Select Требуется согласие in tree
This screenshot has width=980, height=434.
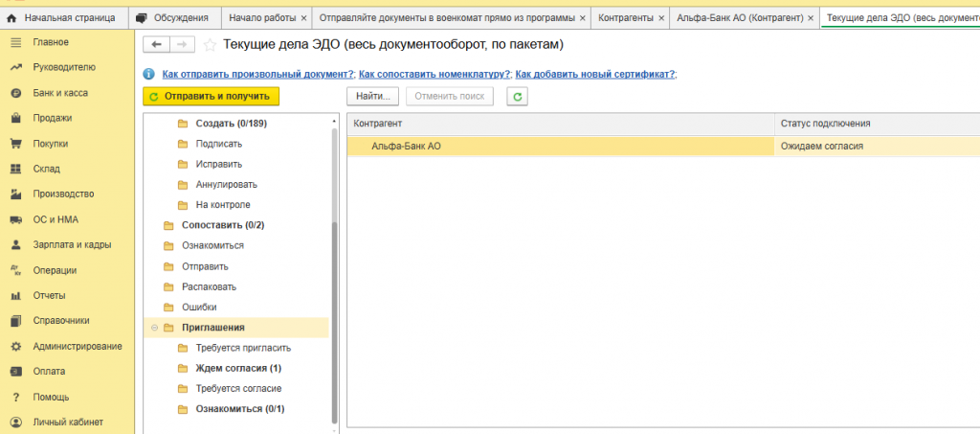[238, 388]
